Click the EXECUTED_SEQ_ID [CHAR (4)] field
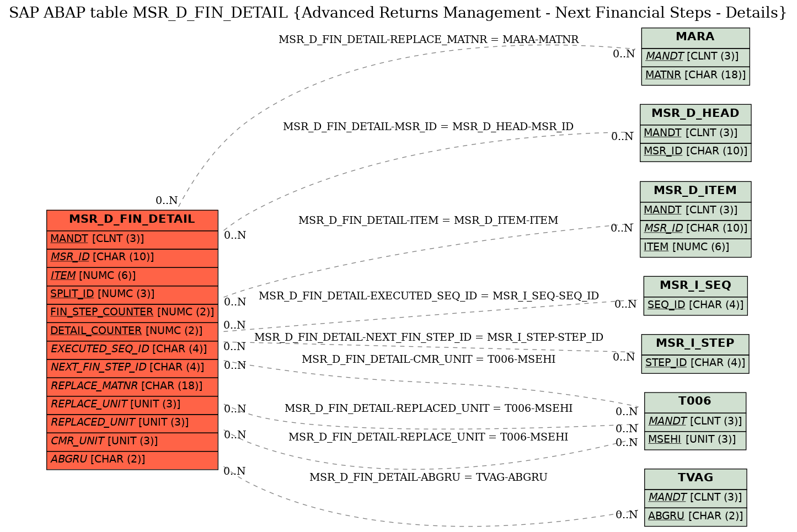Image resolution: width=797 pixels, height=532 pixels. pos(132,350)
